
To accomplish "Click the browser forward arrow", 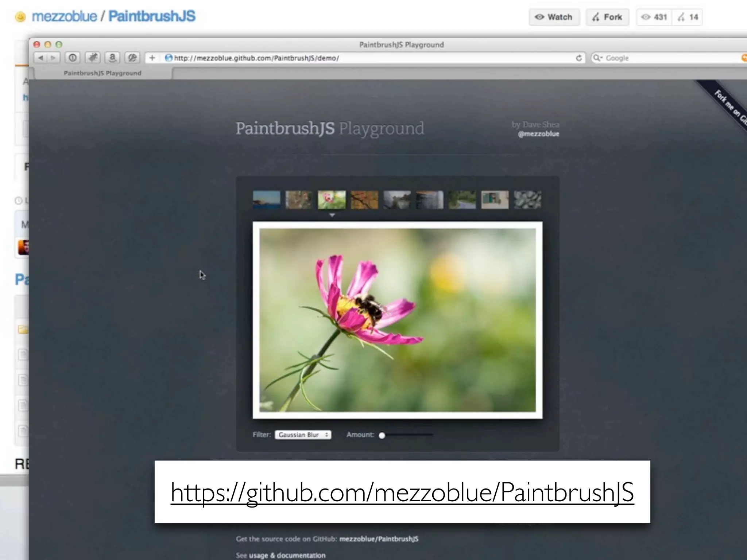I will pos(53,58).
